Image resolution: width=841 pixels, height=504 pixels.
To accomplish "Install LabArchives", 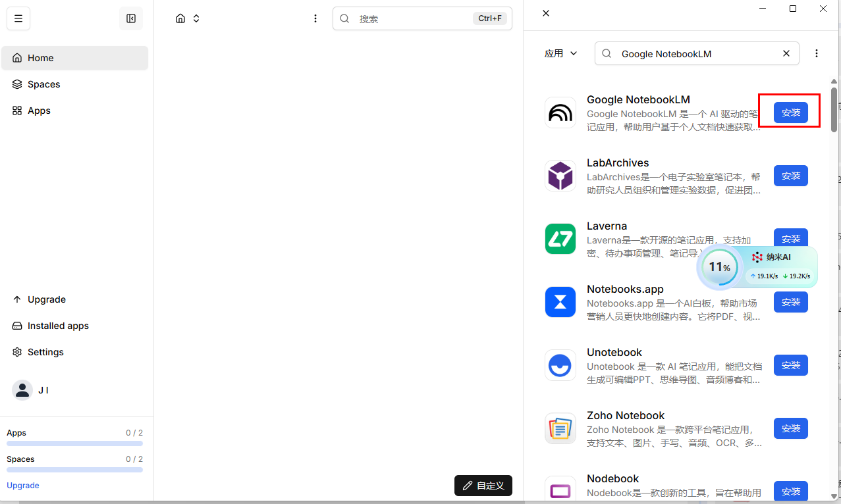I will 791,176.
